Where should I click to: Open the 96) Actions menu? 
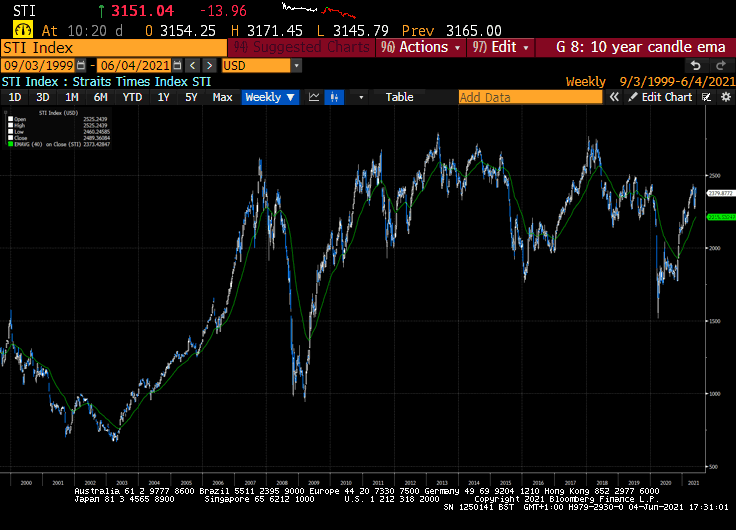pos(421,47)
